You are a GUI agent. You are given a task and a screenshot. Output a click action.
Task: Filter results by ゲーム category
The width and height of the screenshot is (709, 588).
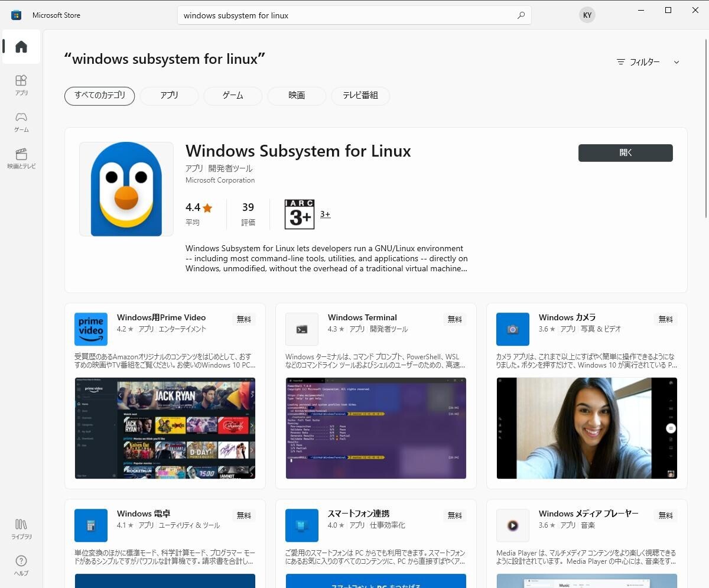(233, 96)
